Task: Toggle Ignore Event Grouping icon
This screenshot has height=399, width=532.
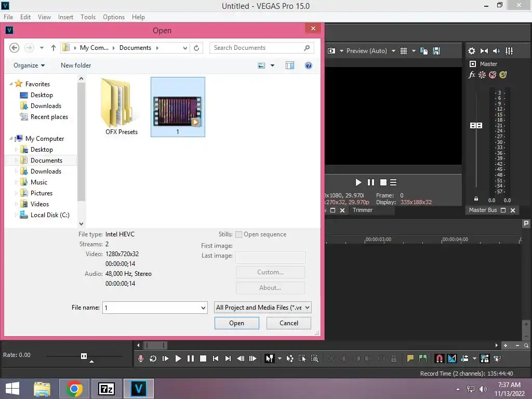Action: 497,358
